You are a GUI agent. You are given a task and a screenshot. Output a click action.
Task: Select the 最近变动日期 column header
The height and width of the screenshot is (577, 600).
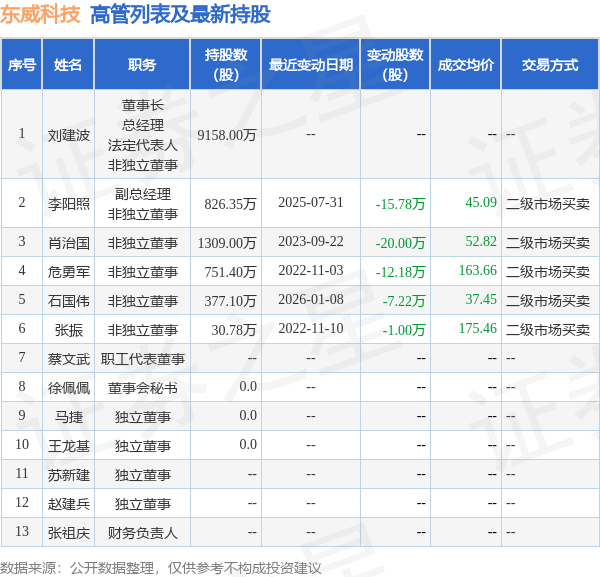click(311, 65)
